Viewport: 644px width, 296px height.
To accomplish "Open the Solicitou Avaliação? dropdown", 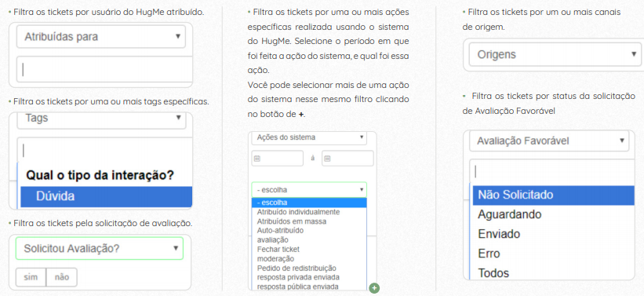I will pos(100,248).
